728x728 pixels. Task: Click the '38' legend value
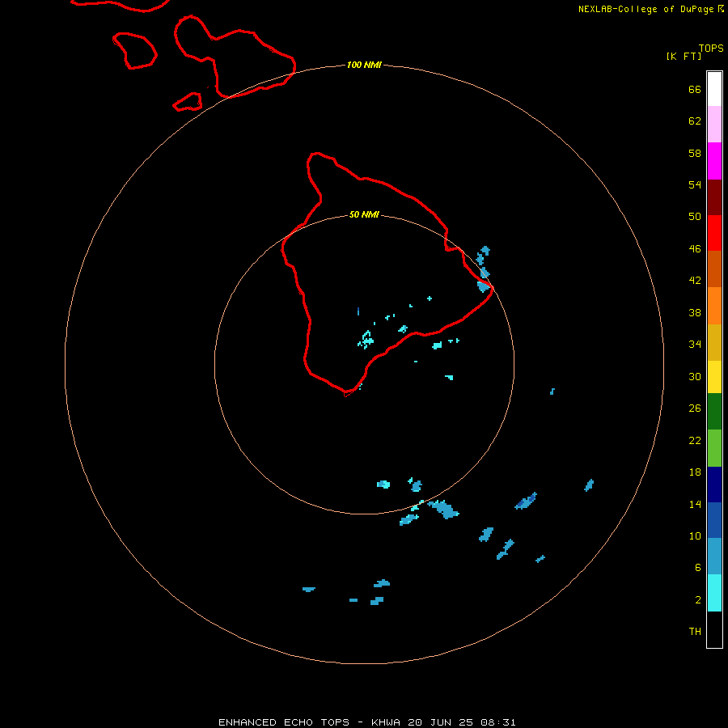coord(695,312)
